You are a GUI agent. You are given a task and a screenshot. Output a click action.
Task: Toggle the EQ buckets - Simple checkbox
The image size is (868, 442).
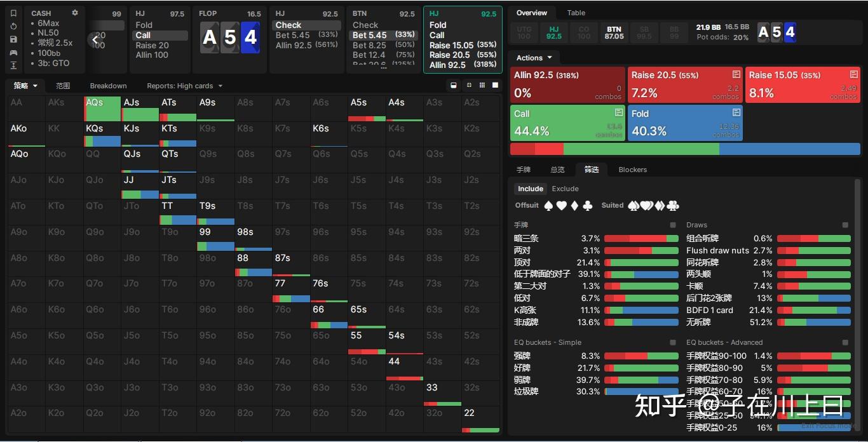[x=673, y=342]
